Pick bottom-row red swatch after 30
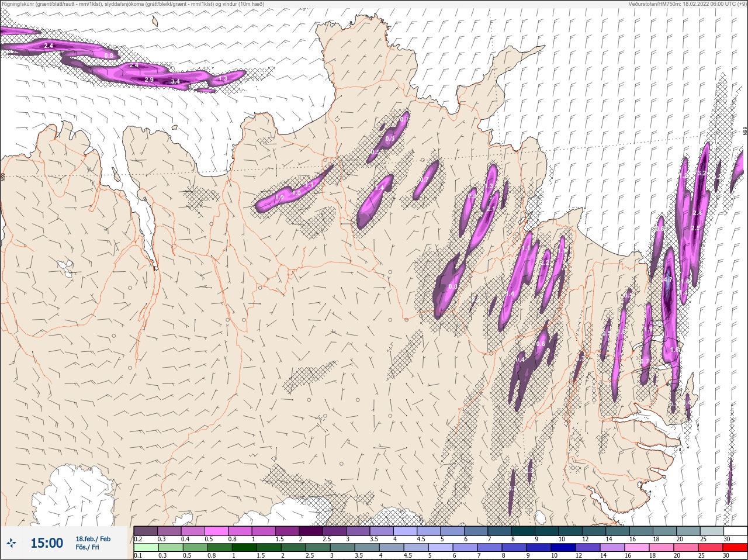 click(735, 548)
